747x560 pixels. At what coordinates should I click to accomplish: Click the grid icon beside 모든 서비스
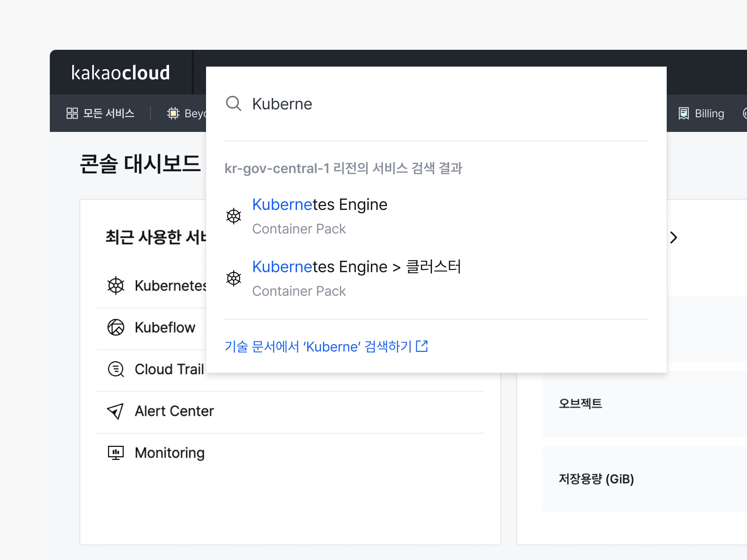(x=72, y=114)
